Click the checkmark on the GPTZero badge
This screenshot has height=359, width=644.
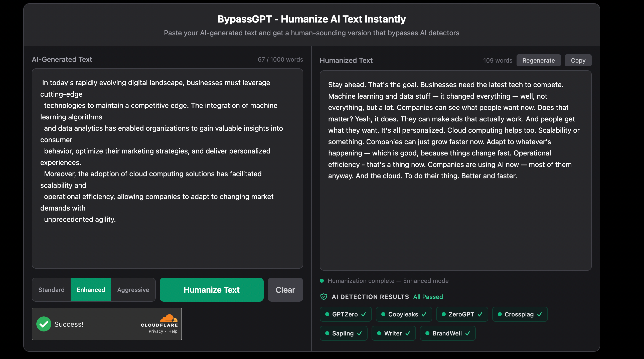(x=363, y=314)
